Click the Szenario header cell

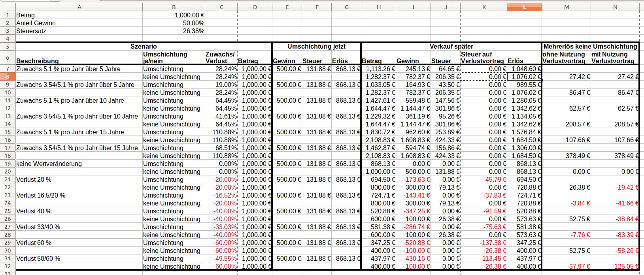click(x=144, y=46)
